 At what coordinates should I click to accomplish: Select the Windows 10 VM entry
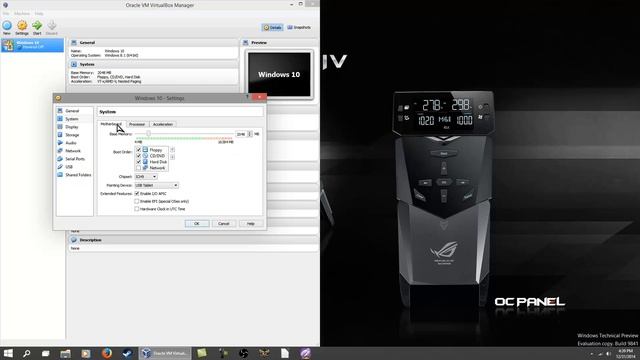[32, 45]
